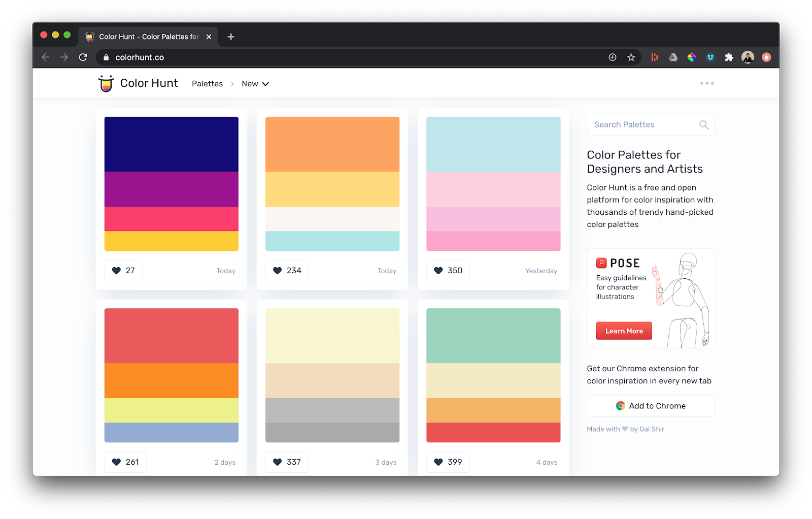The height and width of the screenshot is (519, 812).
Task: Open the POSE character illustration ad
Action: coord(651,299)
